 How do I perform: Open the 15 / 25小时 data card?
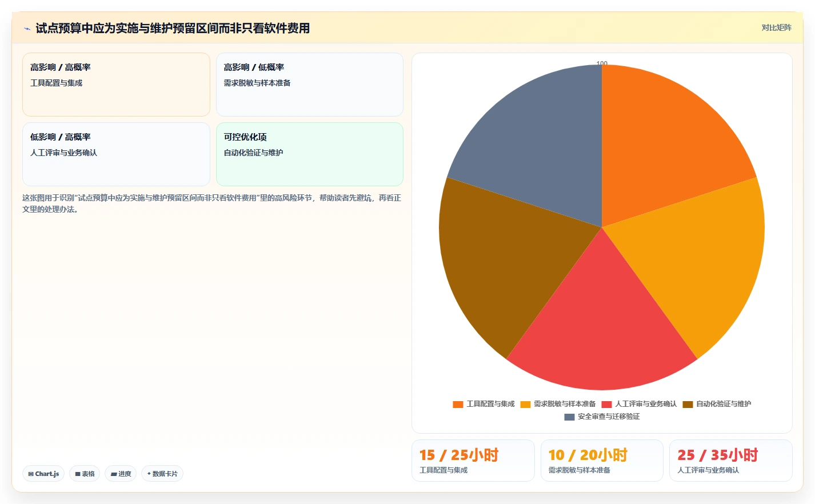tap(473, 461)
